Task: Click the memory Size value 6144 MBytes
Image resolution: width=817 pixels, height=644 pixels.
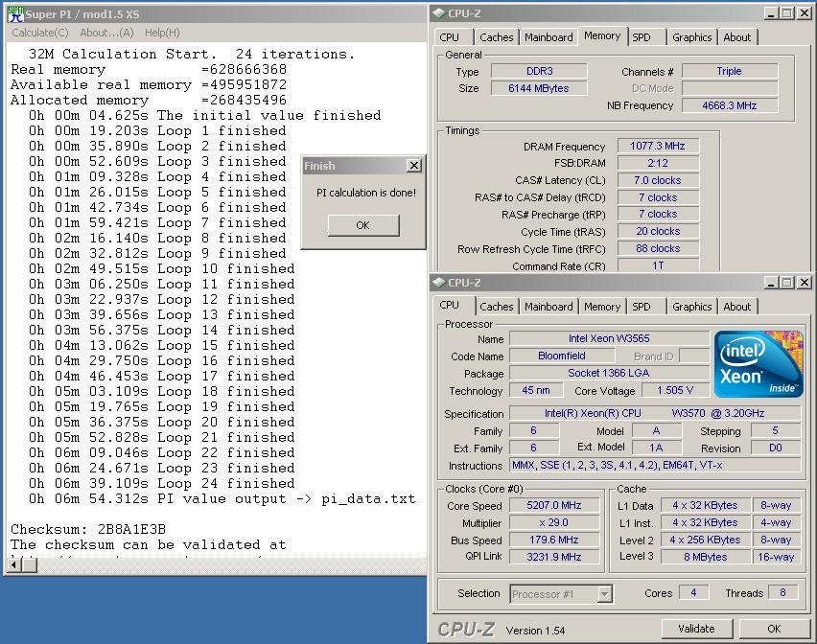Action: coord(539,88)
